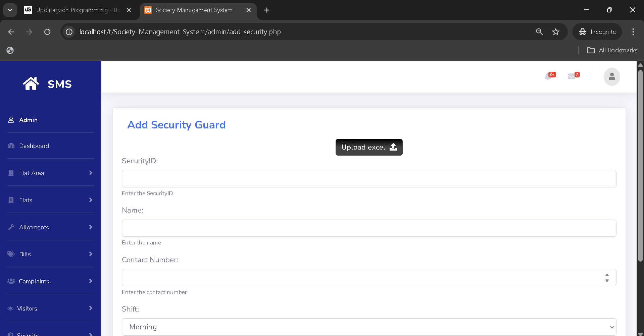
Task: Open the Chrome three-dot menu
Action: [633, 32]
